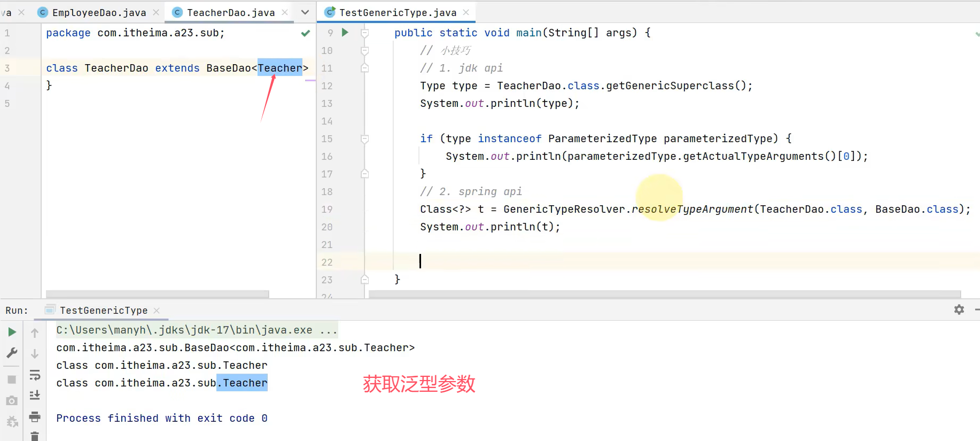Collapse if block fold on line 15
The image size is (980, 441).
pos(365,139)
